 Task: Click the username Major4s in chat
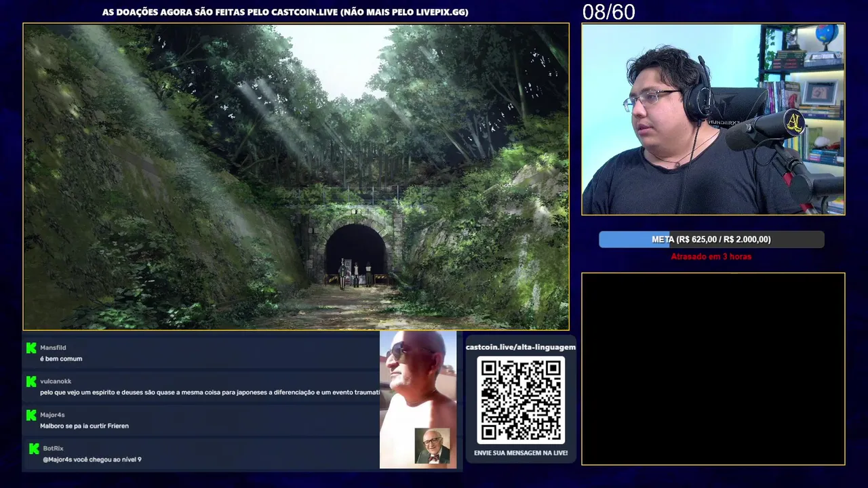point(52,415)
